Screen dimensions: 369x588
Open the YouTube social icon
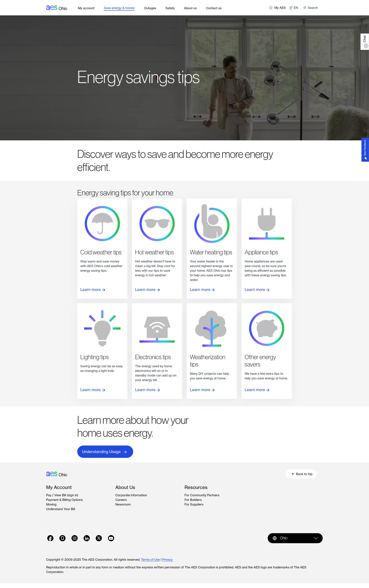click(x=111, y=538)
